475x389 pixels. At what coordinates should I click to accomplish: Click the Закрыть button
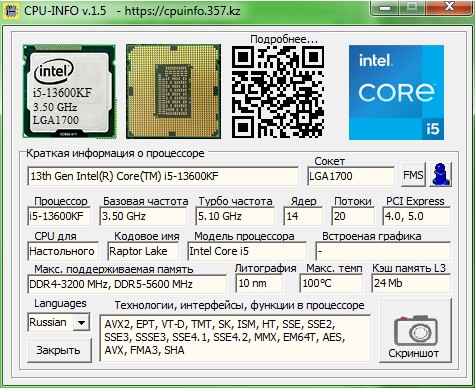click(x=59, y=350)
